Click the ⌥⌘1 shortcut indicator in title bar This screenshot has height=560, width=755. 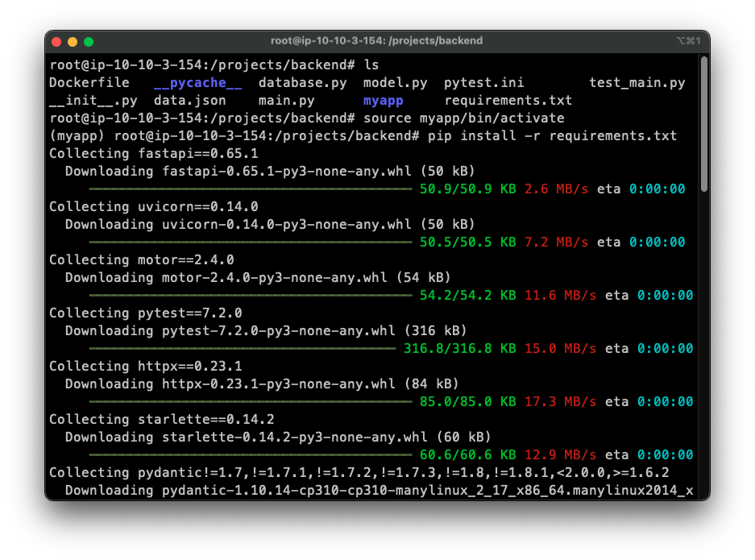point(688,41)
